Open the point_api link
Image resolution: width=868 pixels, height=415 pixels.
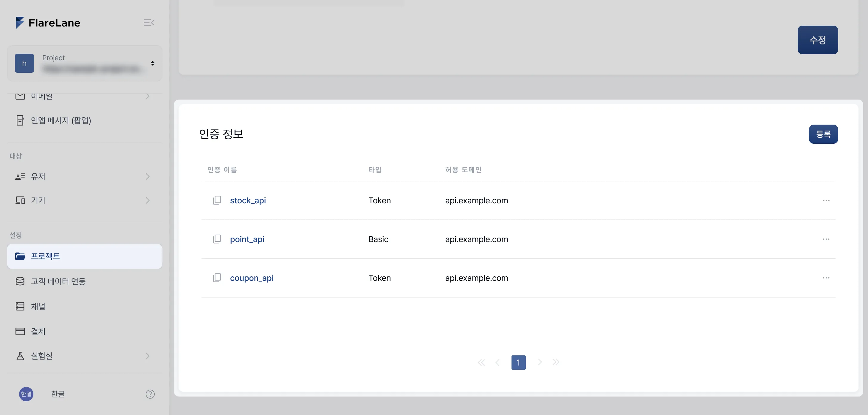tap(247, 239)
